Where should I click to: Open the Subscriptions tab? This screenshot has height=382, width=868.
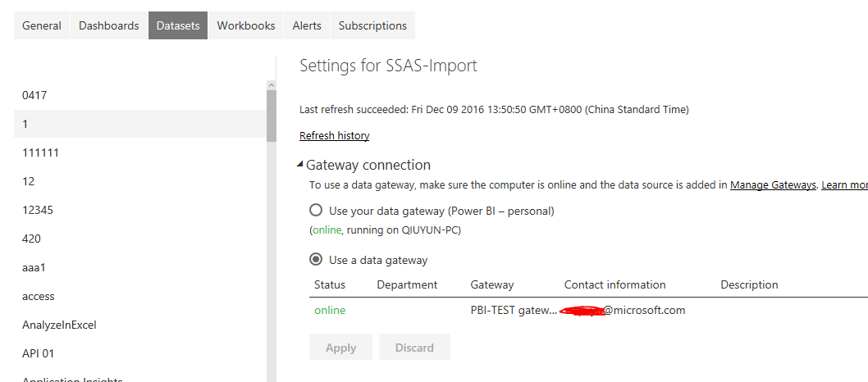pyautogui.click(x=372, y=25)
